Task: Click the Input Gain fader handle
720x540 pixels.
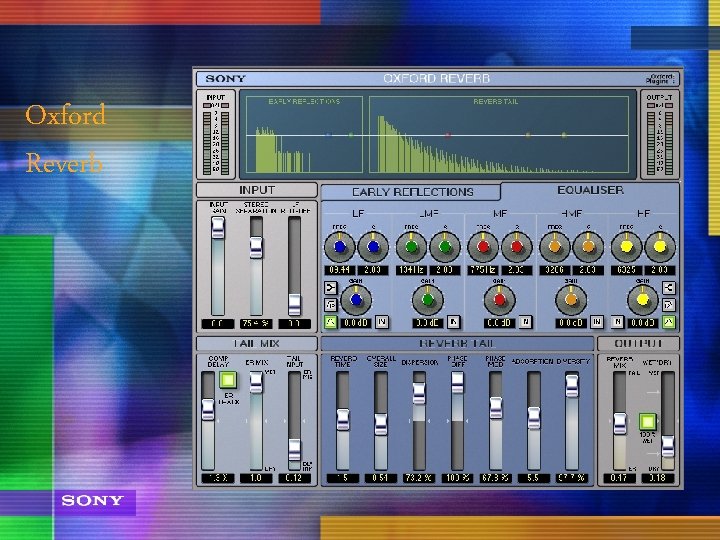Action: pos(218,228)
